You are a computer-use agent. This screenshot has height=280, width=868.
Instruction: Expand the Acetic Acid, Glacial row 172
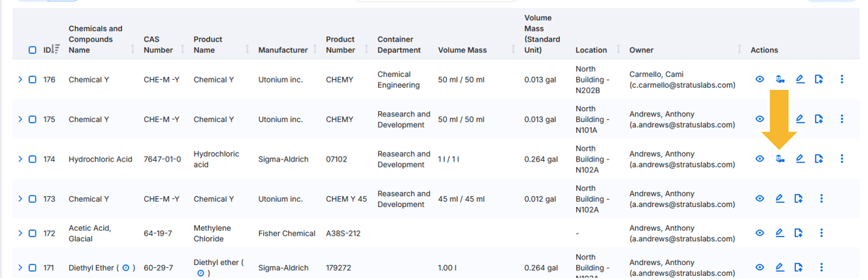click(20, 233)
